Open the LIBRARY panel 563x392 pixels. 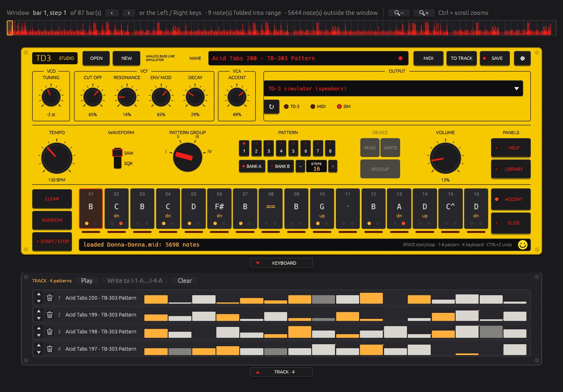click(511, 169)
